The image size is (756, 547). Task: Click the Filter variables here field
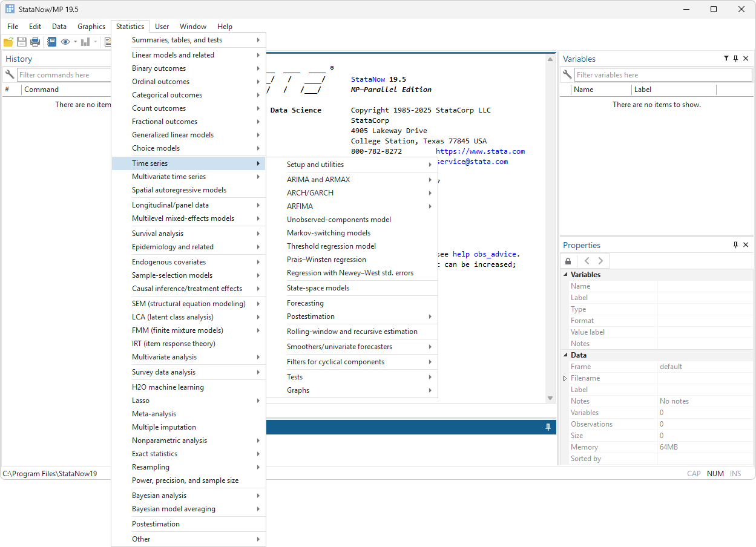[663, 75]
